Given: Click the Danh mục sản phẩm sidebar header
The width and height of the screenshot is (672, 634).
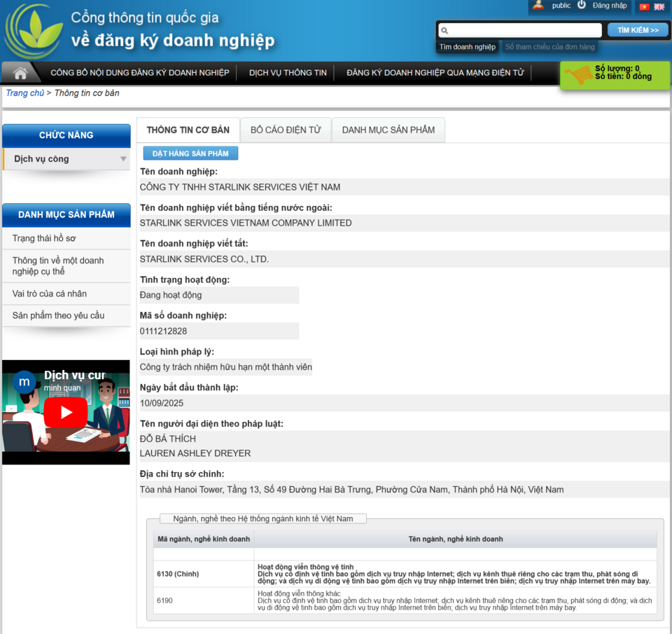Looking at the screenshot, I should 66,215.
